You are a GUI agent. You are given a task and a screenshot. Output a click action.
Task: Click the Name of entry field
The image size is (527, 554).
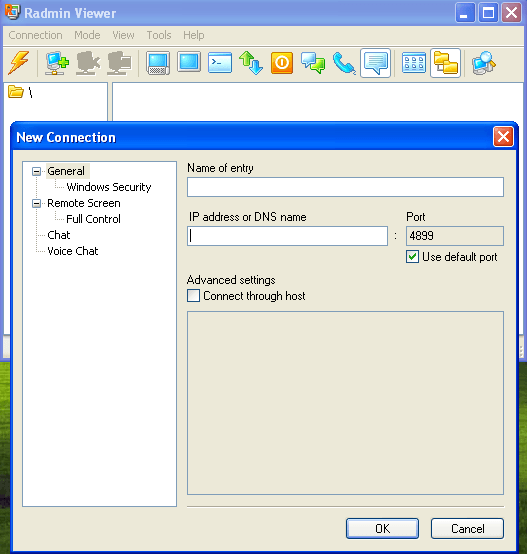pyautogui.click(x=345, y=187)
